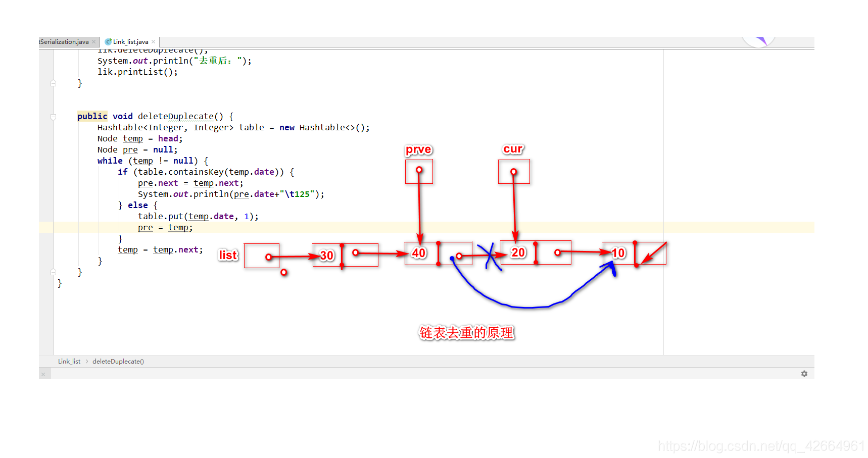Open the gear settings icon in bottom bar
The image size is (868, 458).
(x=804, y=374)
